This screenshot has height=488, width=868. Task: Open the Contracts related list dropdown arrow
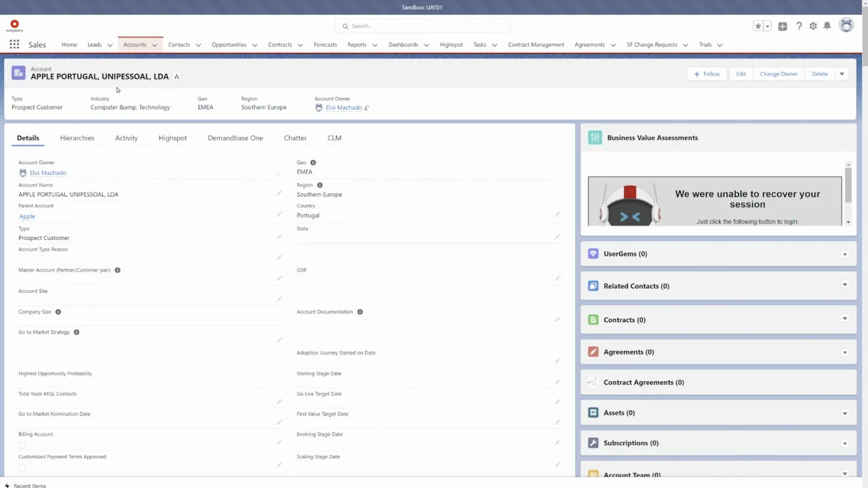coord(844,319)
